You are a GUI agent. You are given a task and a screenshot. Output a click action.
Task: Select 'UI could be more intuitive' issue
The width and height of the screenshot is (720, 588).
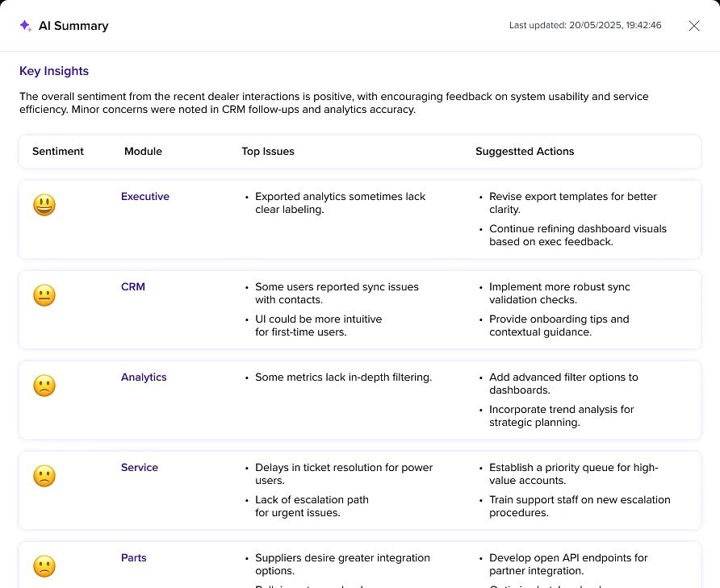(319, 325)
